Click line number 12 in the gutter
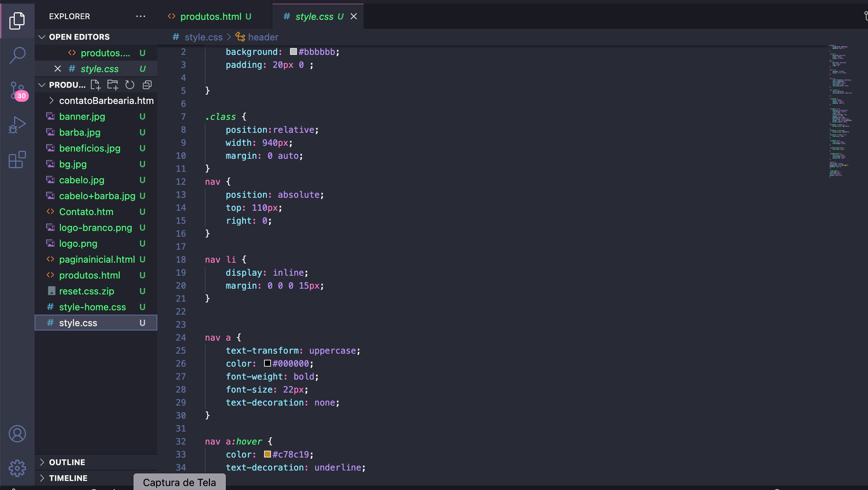 click(x=181, y=181)
